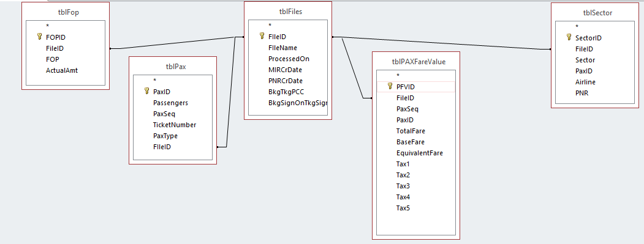The image size is (644, 244).
Task: Select the asterisk row in tblPAXFareValue
Action: click(x=416, y=75)
